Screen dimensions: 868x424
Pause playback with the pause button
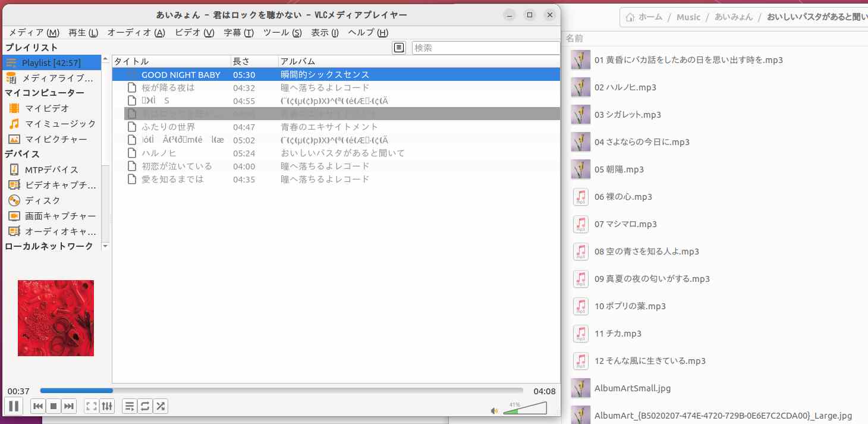pos(14,406)
